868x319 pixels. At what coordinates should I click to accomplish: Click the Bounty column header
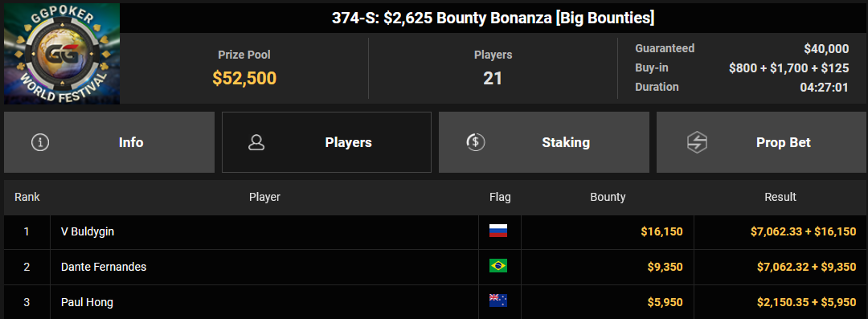click(x=608, y=197)
